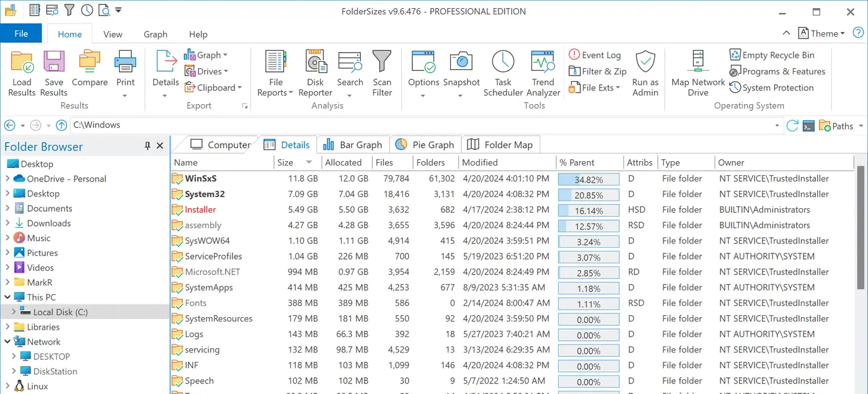Open the Folder Map tab
This screenshot has height=394, width=868.
(x=500, y=144)
